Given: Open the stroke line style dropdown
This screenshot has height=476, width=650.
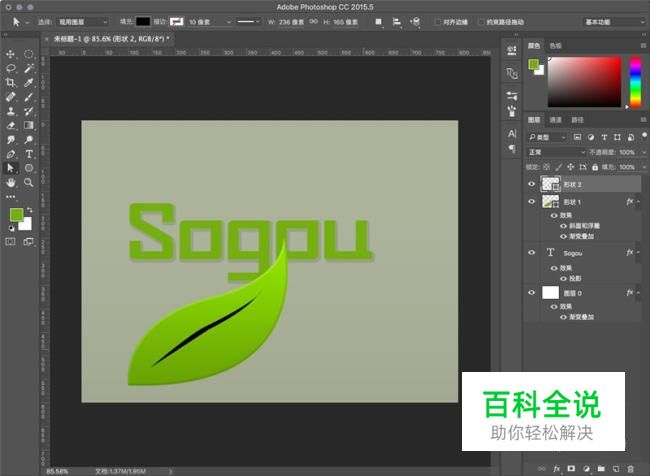Looking at the screenshot, I should (248, 22).
